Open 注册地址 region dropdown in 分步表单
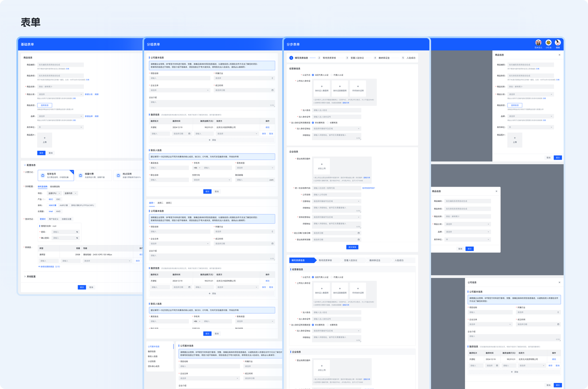The height and width of the screenshot is (389, 588). pyautogui.click(x=337, y=201)
